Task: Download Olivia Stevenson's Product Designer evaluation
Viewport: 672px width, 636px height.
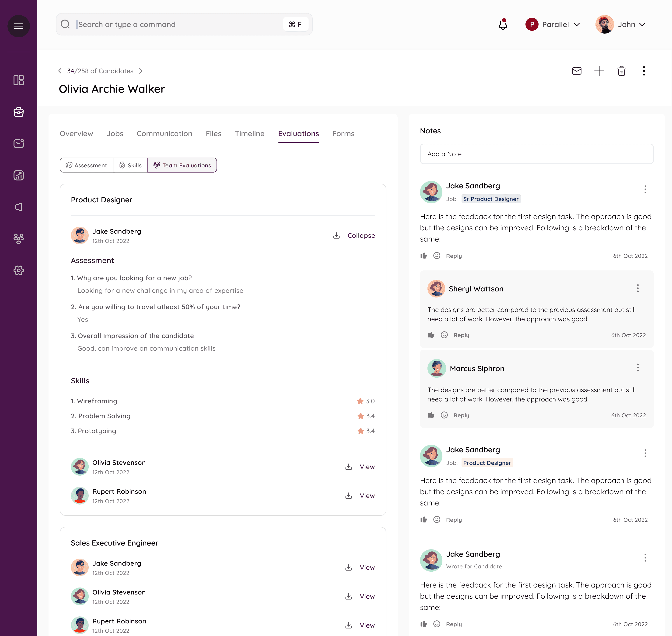Action: coord(348,467)
